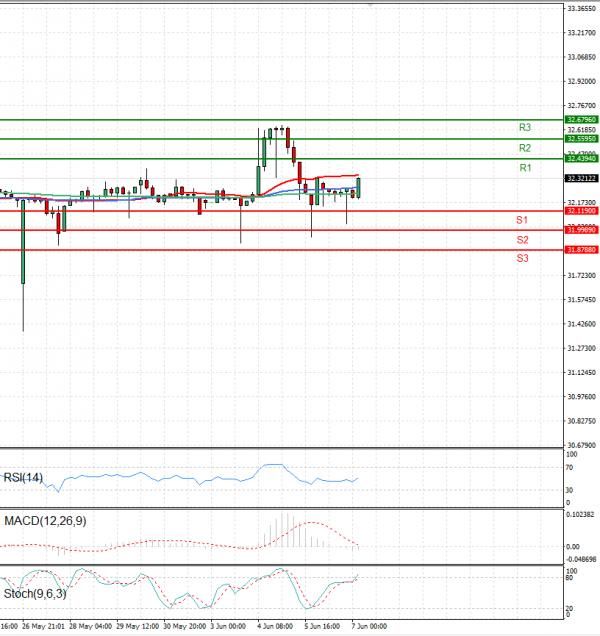Select the R3 resistance label
Viewport: 600px width, 636px height.
pos(525,127)
